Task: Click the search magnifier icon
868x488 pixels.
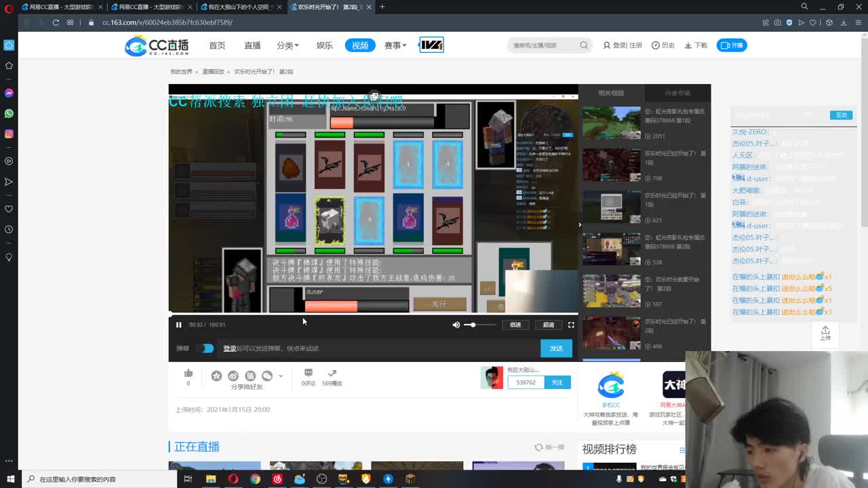Action: point(584,45)
